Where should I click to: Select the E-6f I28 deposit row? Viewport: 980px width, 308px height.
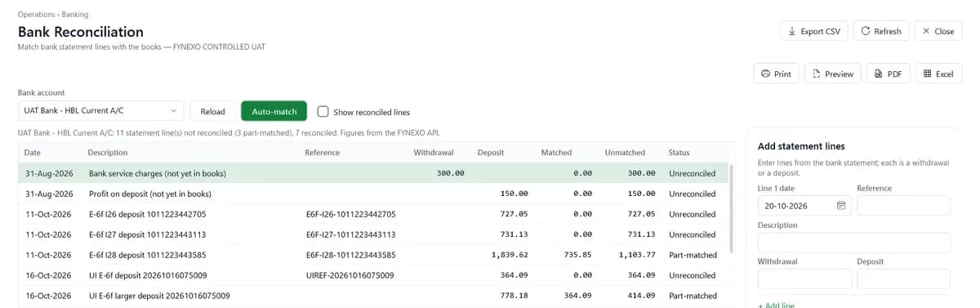point(373,255)
